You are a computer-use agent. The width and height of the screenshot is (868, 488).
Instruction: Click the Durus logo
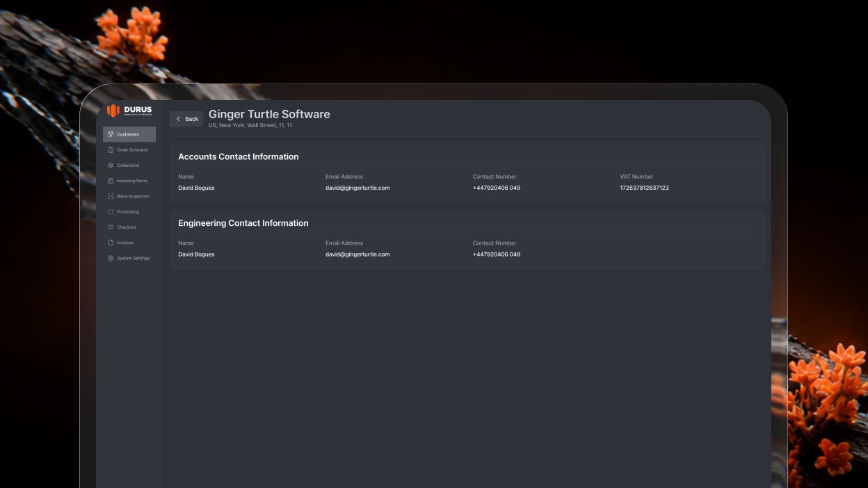[129, 111]
